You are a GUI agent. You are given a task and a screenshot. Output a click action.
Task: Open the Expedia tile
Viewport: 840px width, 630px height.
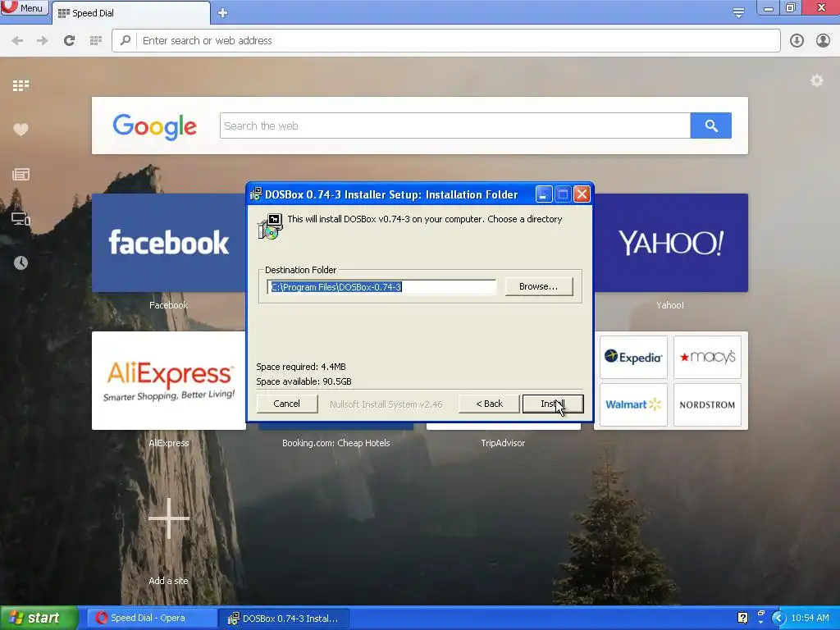[633, 358]
